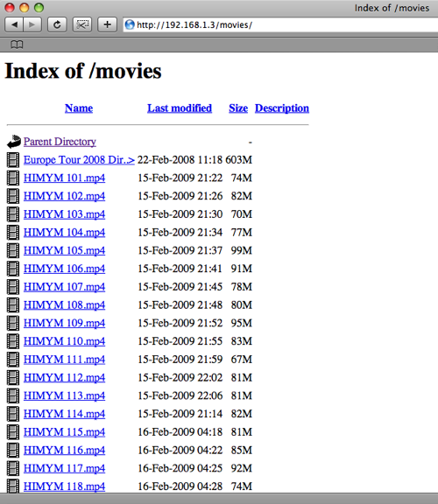This screenshot has height=504, width=438.
Task: Open the Europe Tour 2008 Dir..> link
Action: [79, 160]
